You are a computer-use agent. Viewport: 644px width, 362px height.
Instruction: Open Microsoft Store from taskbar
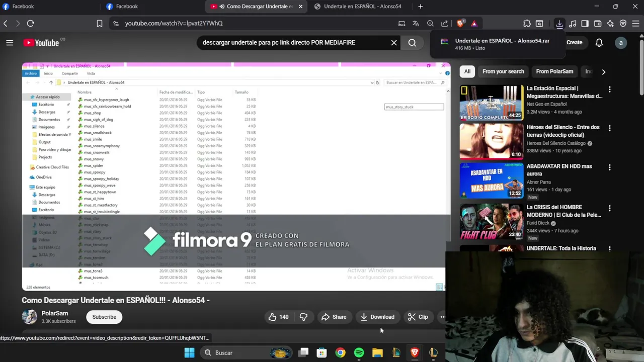pos(321,353)
